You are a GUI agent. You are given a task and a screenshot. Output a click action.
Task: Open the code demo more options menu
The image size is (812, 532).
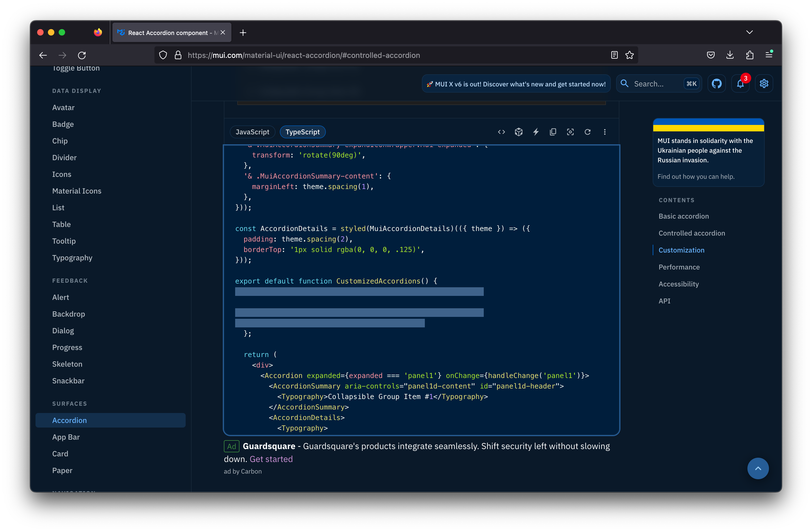[x=605, y=132]
